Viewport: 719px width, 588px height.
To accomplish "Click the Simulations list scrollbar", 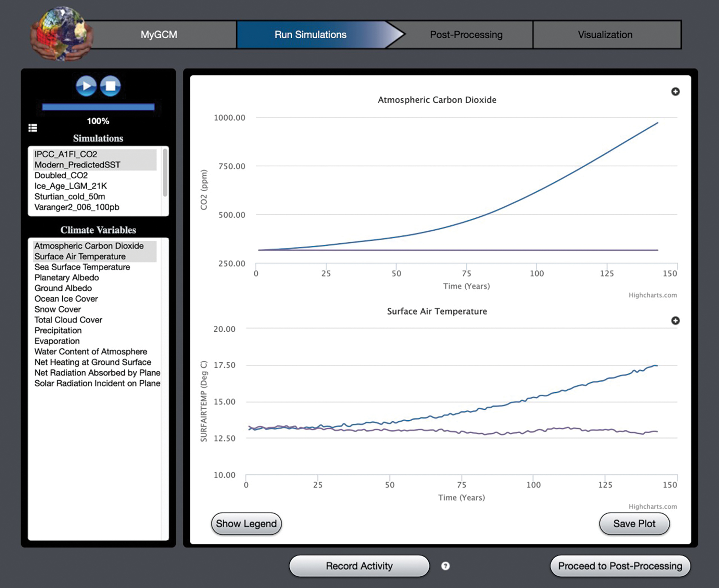I will pyautogui.click(x=165, y=172).
